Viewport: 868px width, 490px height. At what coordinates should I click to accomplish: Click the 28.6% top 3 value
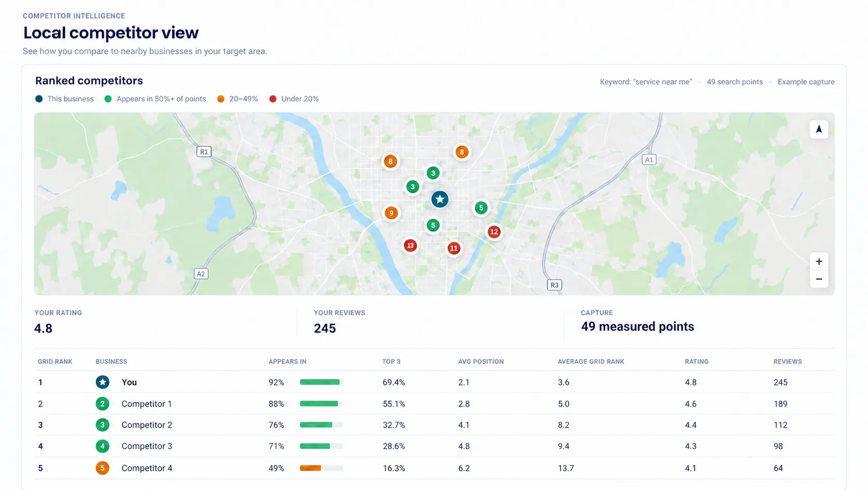394,446
